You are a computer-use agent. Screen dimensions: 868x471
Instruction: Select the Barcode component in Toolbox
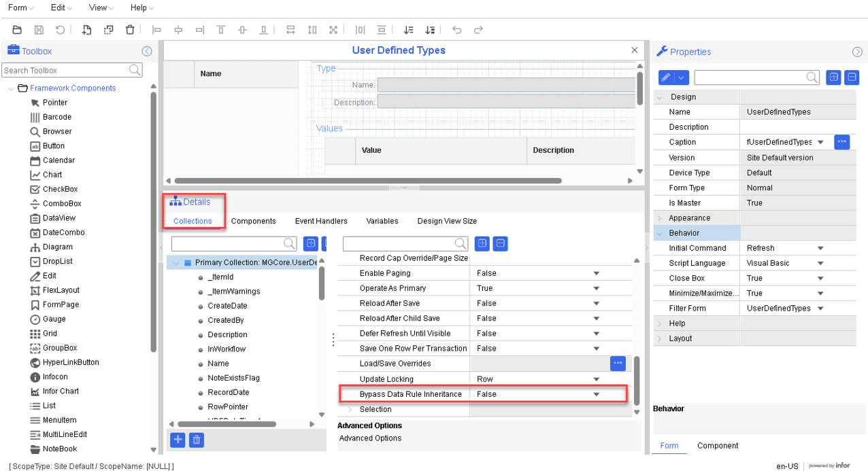click(56, 117)
